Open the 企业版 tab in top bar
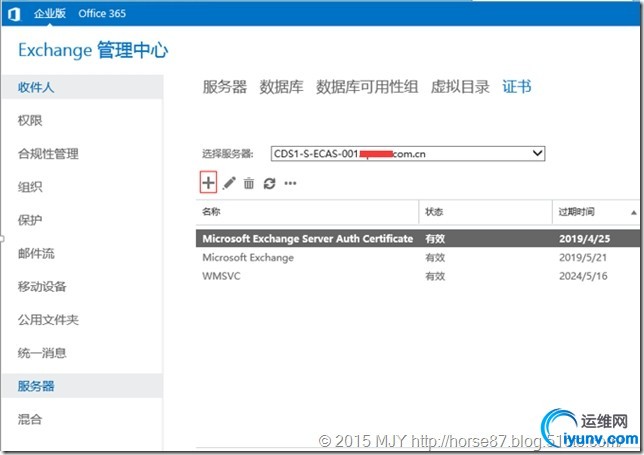The width and height of the screenshot is (644, 455). click(x=50, y=14)
